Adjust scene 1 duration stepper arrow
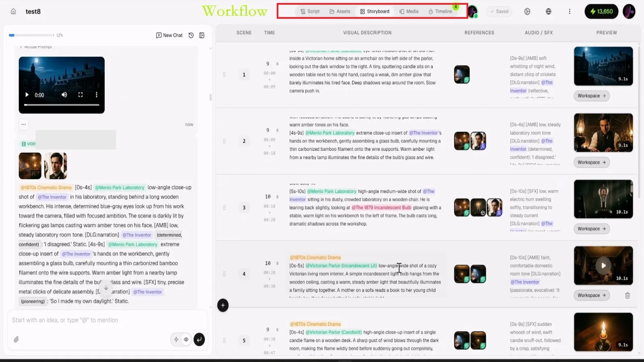 tap(269, 80)
